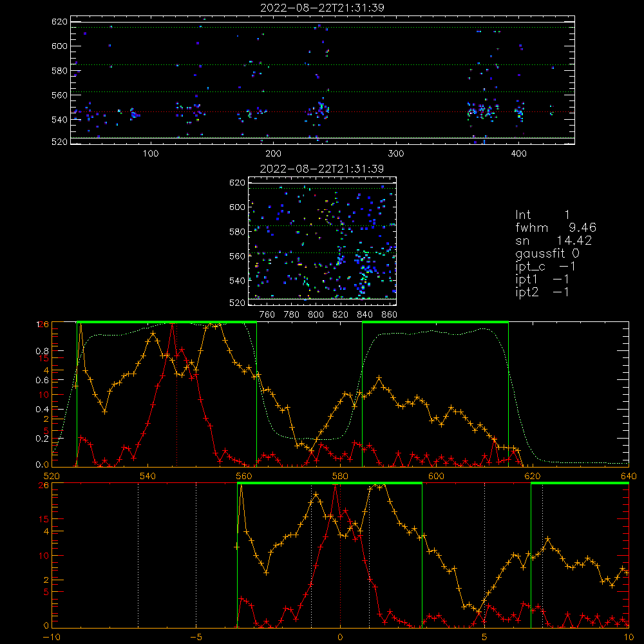Click the x-axis label 0 of bottom plot
This screenshot has width=644, height=644.
(x=340, y=637)
